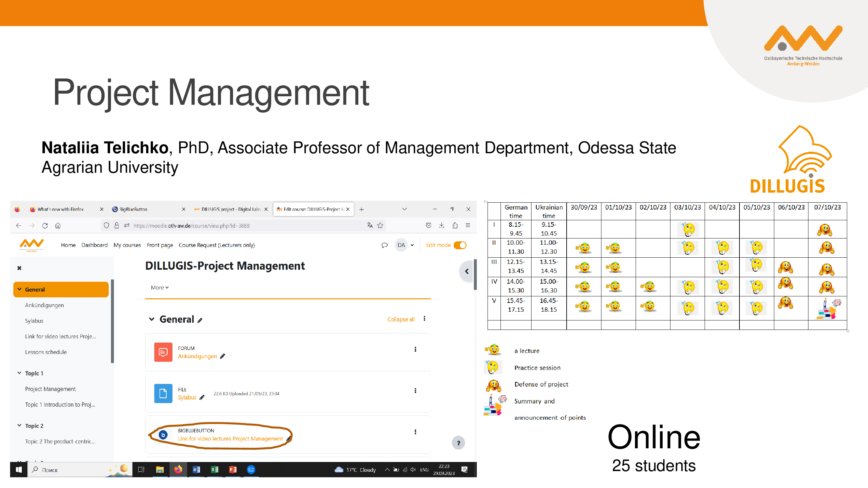Bookmark the page using the star icon
This screenshot has width=868, height=488.
380,226
